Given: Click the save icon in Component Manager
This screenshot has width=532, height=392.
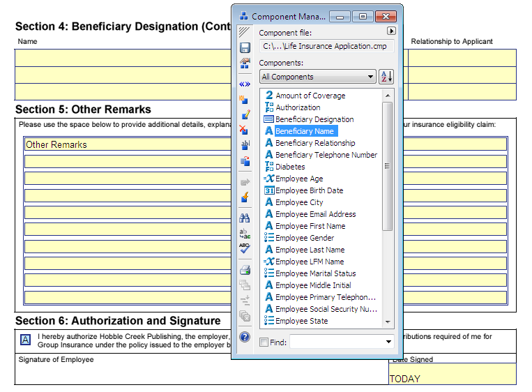Looking at the screenshot, I should coord(245,47).
